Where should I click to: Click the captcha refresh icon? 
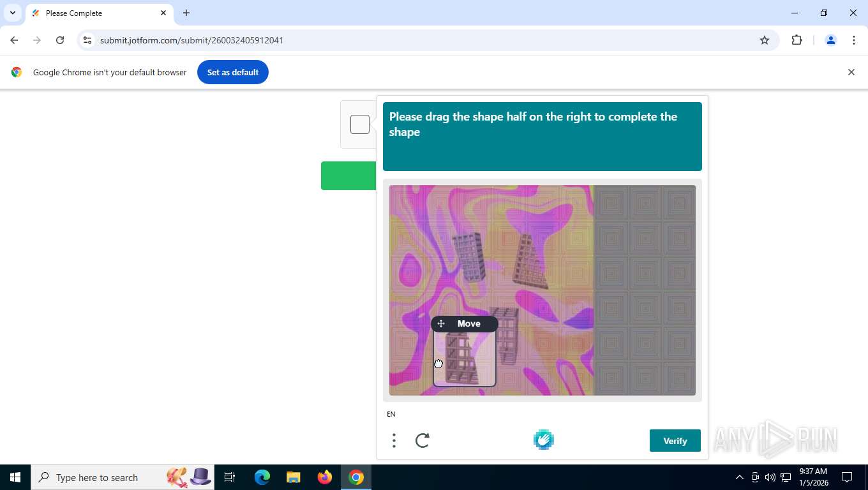[423, 440]
